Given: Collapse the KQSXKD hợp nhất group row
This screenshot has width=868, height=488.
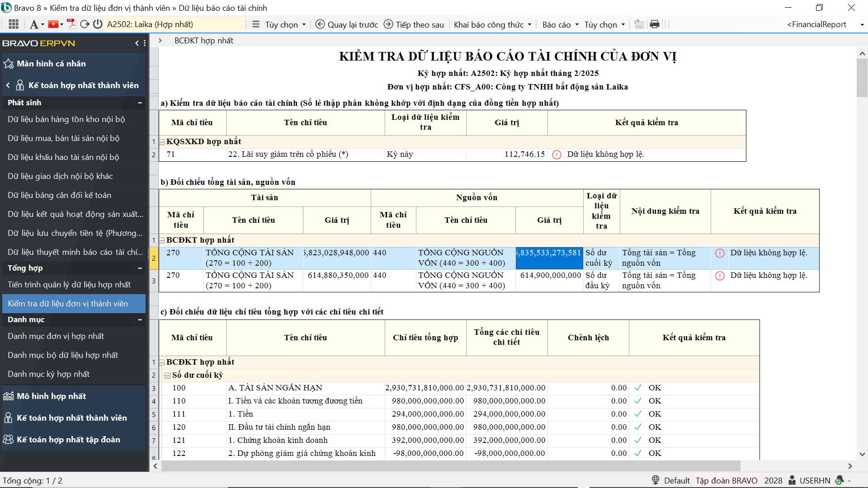Looking at the screenshot, I should click(x=162, y=142).
